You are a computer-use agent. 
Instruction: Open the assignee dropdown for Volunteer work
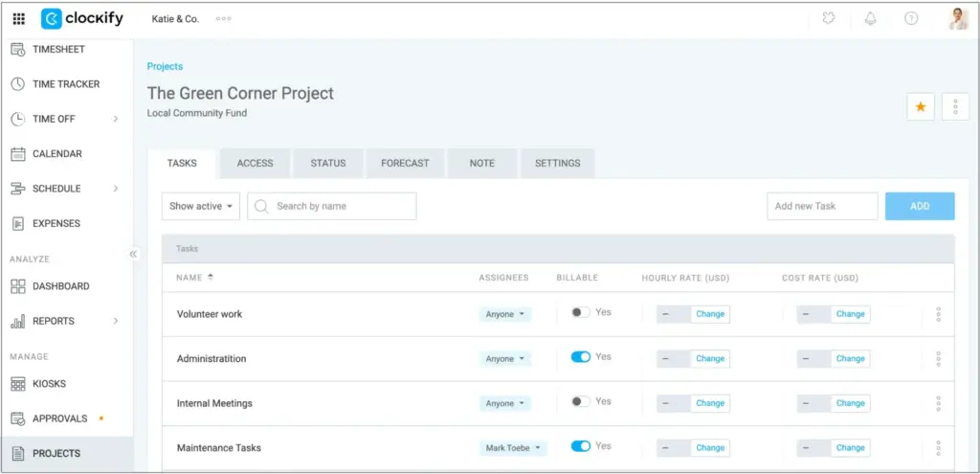(505, 314)
